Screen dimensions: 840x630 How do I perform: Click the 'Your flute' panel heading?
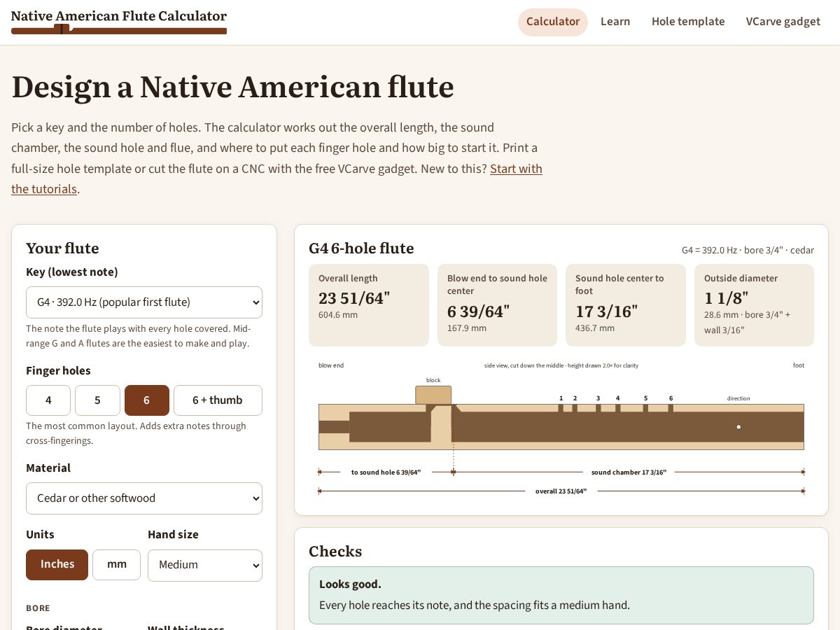click(x=62, y=248)
